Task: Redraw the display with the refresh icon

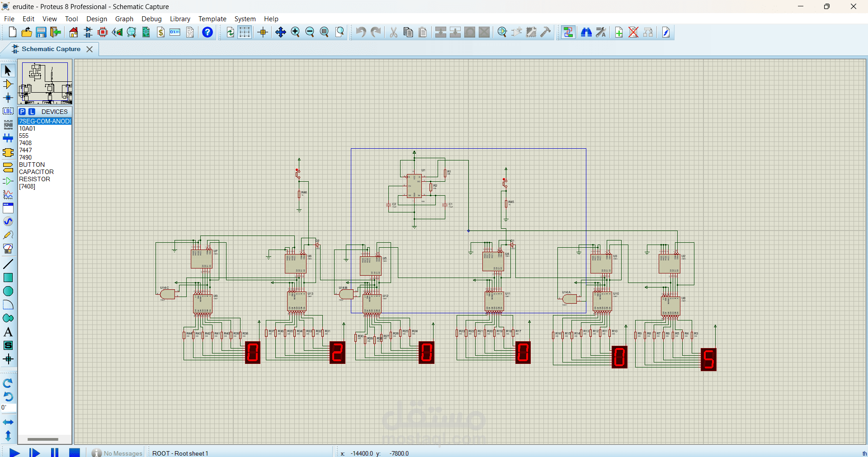Action: pyautogui.click(x=230, y=32)
